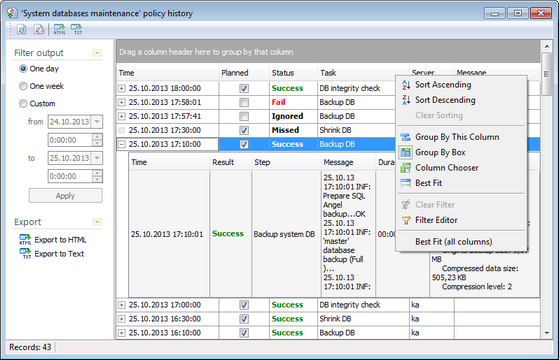Image resolution: width=559 pixels, height=360 pixels.
Task: Click the Column Chooser icon
Action: coord(406,168)
